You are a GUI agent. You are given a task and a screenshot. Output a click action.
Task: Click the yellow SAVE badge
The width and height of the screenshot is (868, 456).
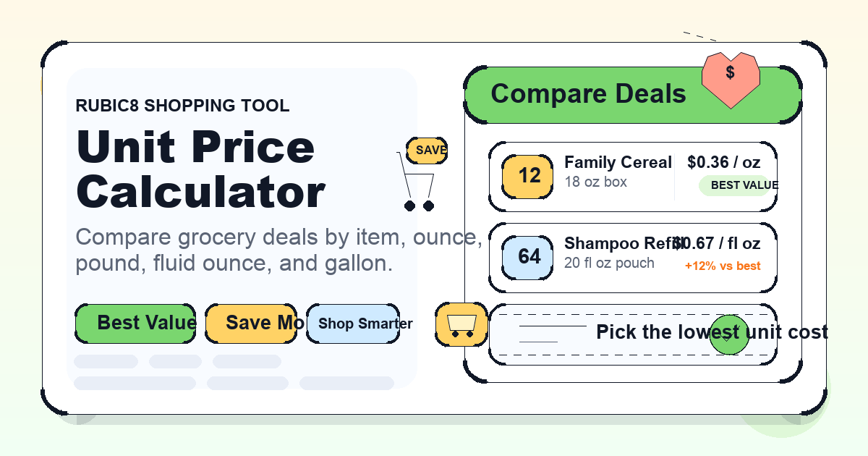pos(427,151)
